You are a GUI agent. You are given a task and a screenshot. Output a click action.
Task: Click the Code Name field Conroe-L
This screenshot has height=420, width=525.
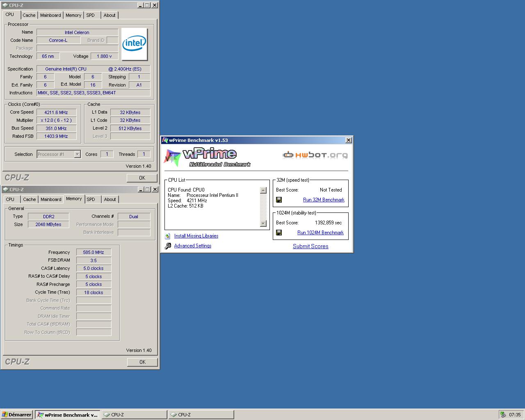[58, 40]
